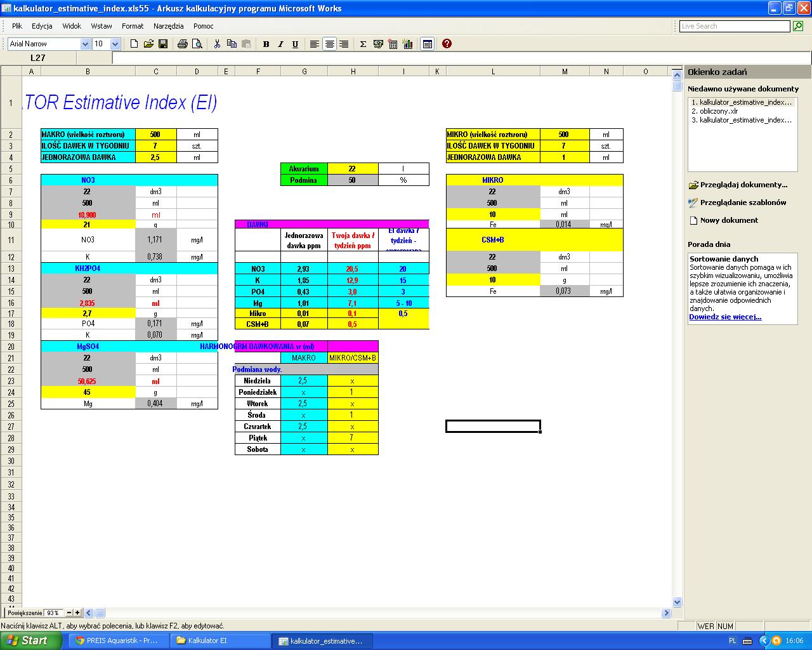Click the red Help question mark icon
The image size is (812, 650).
pos(447,44)
